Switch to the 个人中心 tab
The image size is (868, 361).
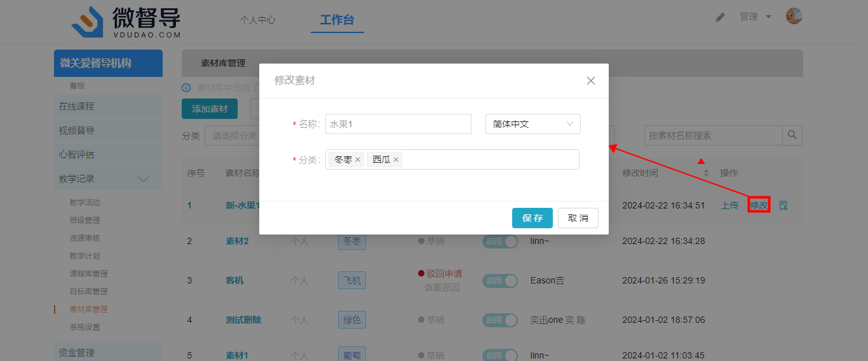coord(257,20)
